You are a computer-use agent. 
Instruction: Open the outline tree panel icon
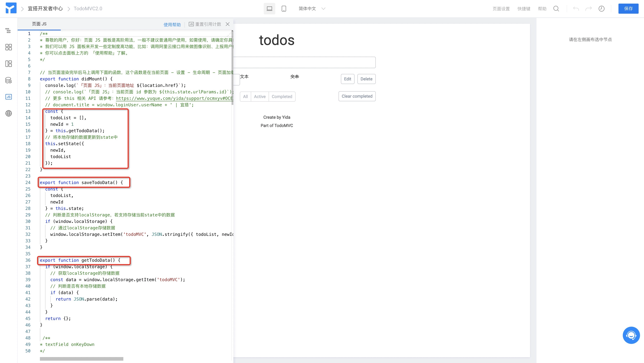[8, 31]
